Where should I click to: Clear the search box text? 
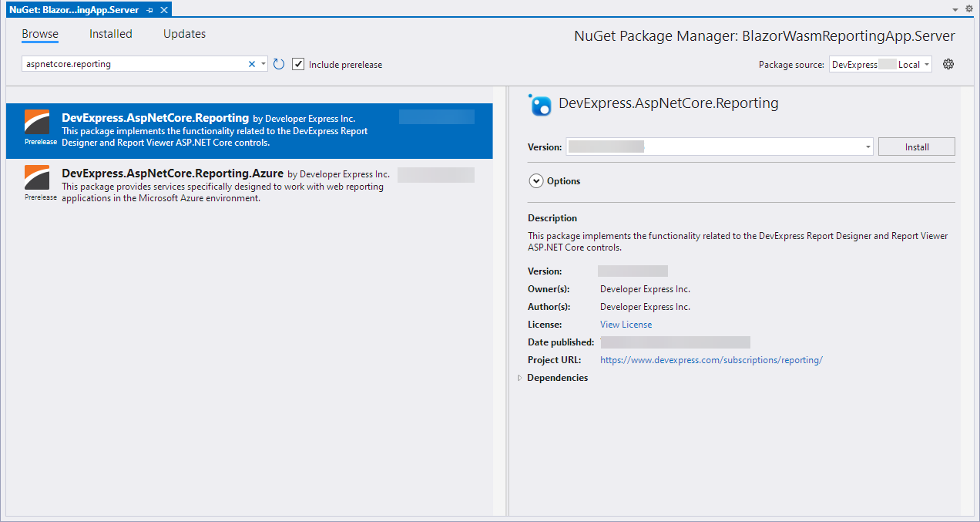(x=251, y=64)
